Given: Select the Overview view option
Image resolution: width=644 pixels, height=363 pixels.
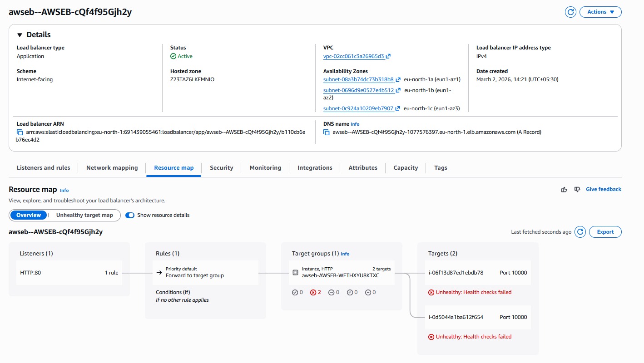Looking at the screenshot, I should point(29,215).
